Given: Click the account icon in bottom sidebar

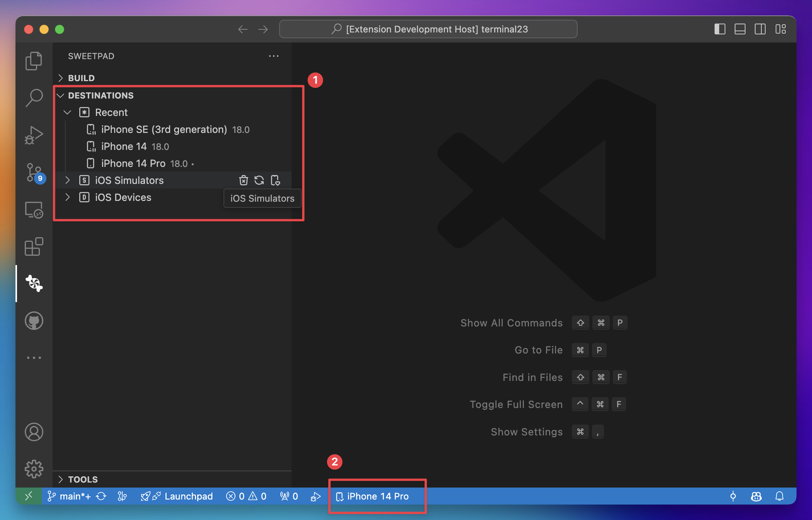Looking at the screenshot, I should pyautogui.click(x=34, y=432).
